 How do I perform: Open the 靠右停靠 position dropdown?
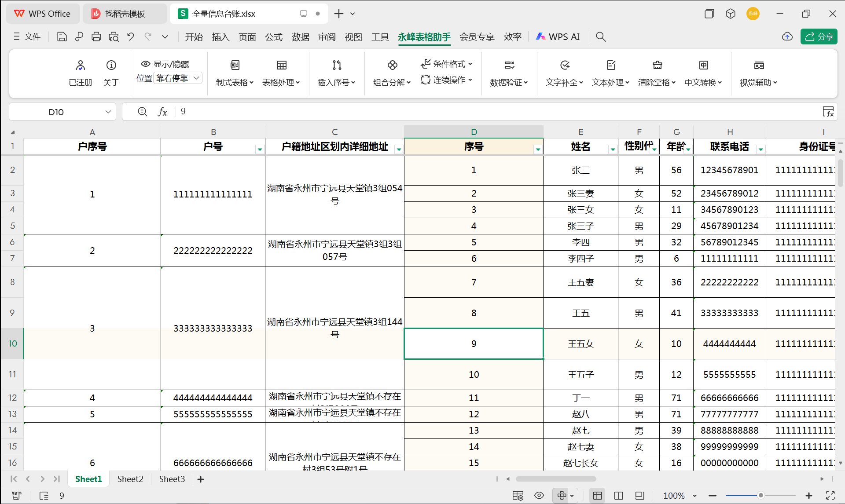click(178, 78)
